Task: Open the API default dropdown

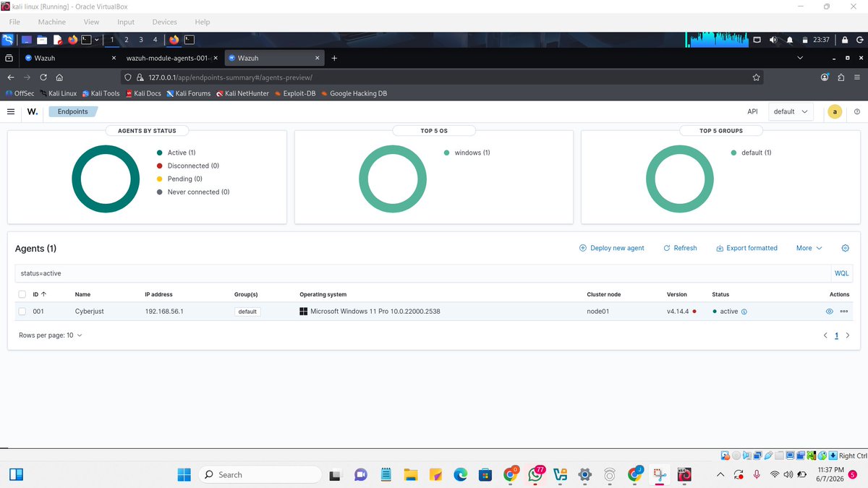Action: [790, 111]
